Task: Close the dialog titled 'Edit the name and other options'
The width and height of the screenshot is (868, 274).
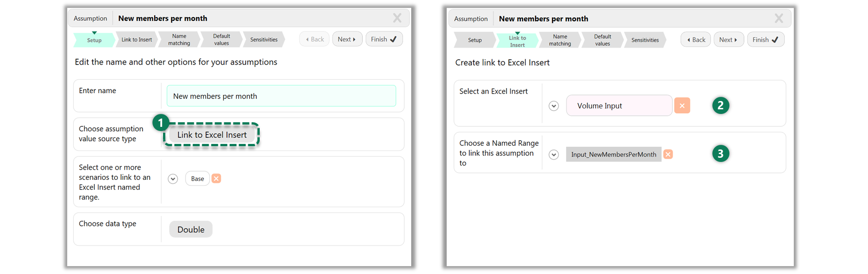Action: [x=397, y=18]
